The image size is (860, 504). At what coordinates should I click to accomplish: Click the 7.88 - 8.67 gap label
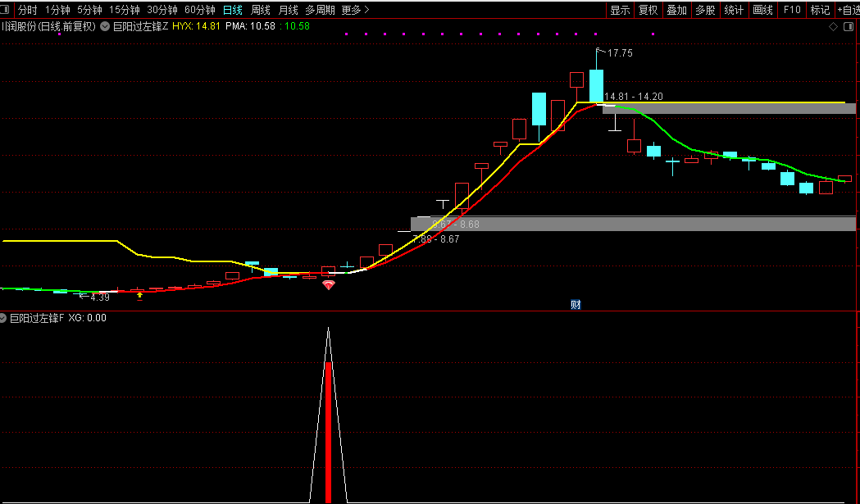(436, 239)
